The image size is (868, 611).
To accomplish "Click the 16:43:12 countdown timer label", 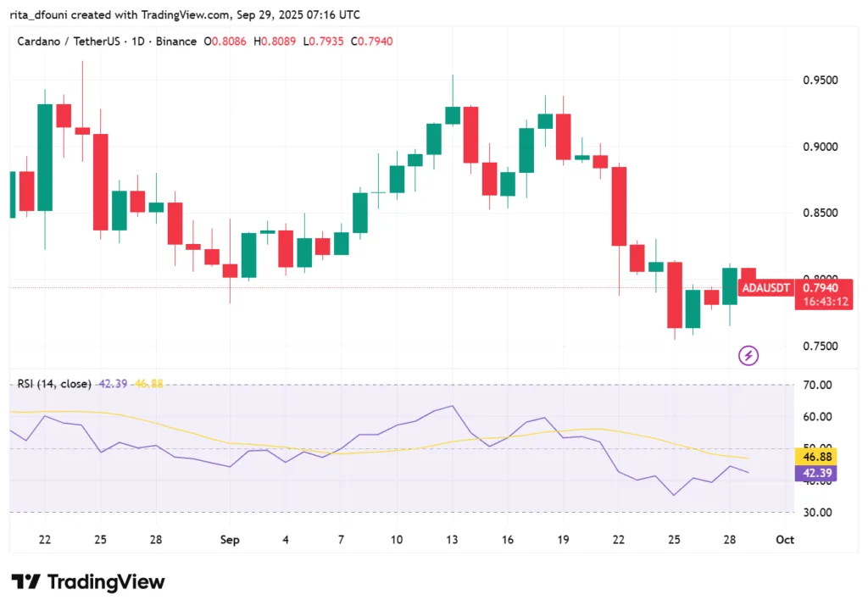I will pyautogui.click(x=823, y=302).
